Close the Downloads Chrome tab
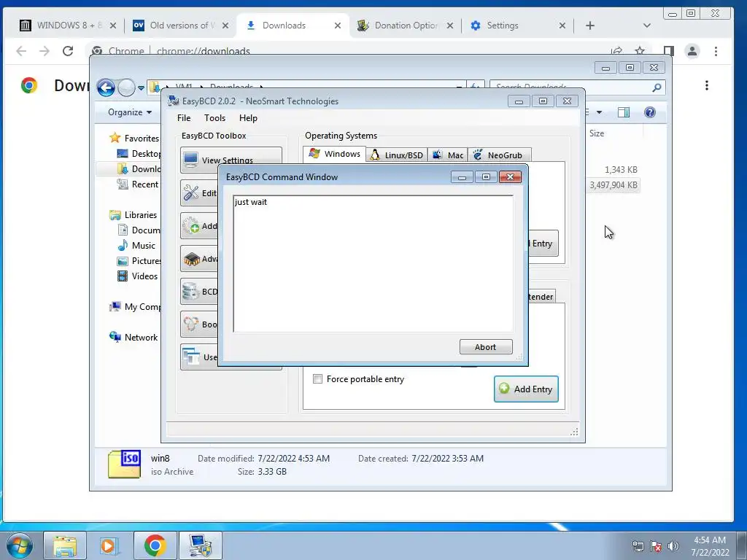 pyautogui.click(x=337, y=26)
